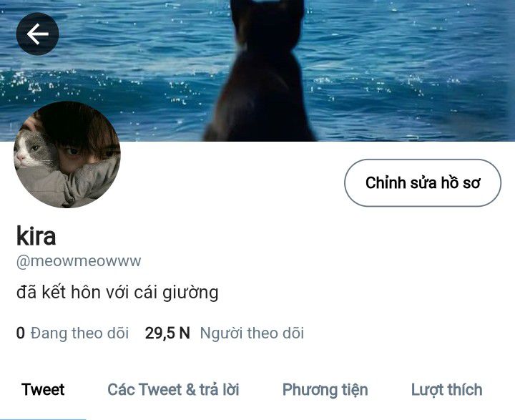
Task: Switch to Các Tweet & trả lời tab
Action: [173, 389]
